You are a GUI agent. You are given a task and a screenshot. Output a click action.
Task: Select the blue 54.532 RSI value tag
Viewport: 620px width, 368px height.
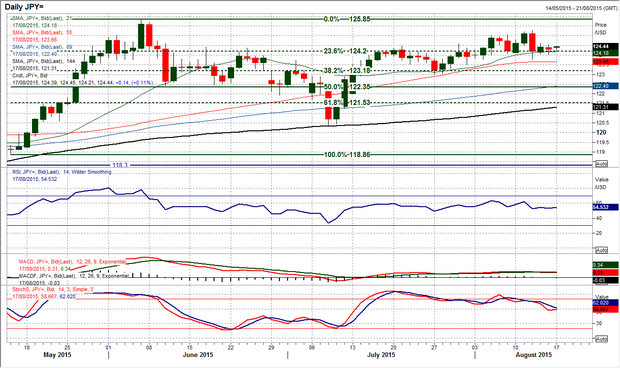point(605,207)
